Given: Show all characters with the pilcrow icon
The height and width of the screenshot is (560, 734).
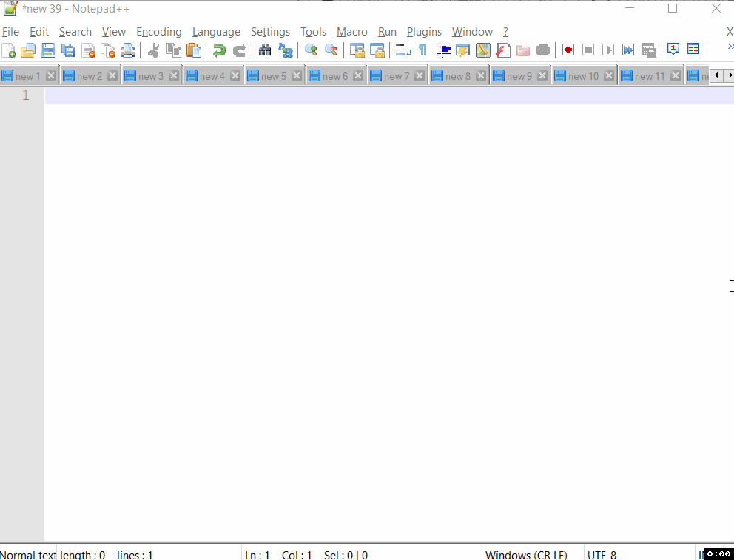Looking at the screenshot, I should point(422,50).
